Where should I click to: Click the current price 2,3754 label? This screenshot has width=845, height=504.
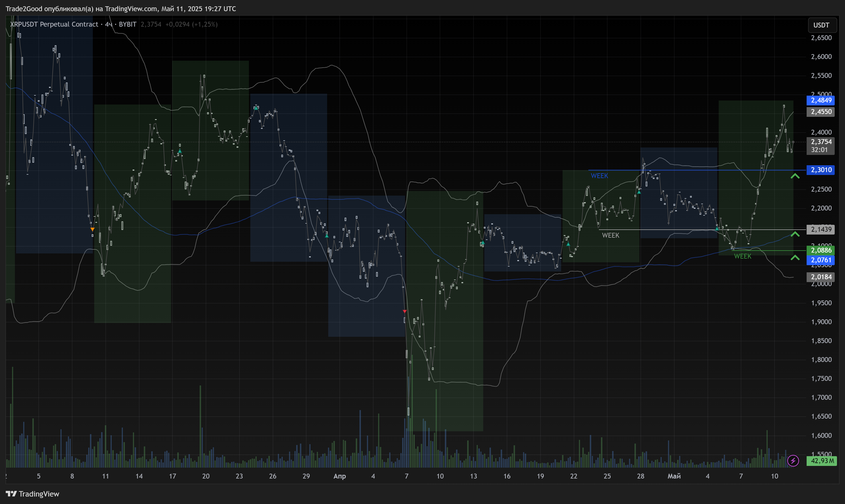coord(821,142)
